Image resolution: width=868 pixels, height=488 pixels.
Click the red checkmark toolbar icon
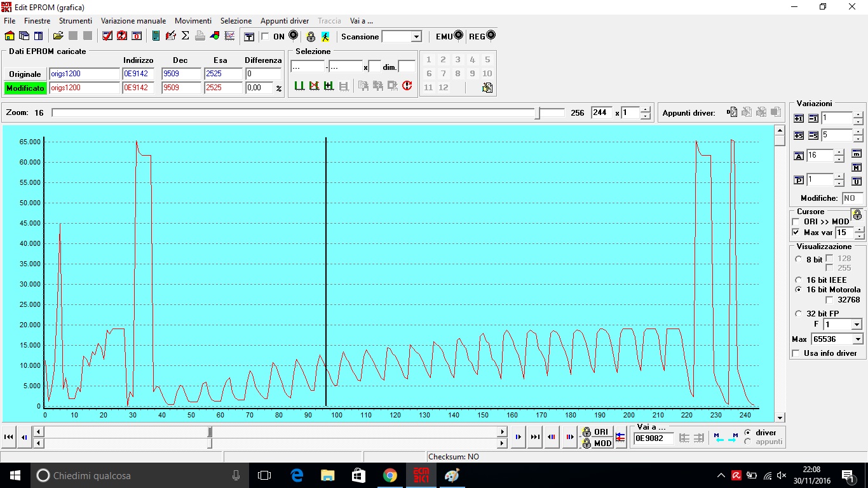(107, 36)
